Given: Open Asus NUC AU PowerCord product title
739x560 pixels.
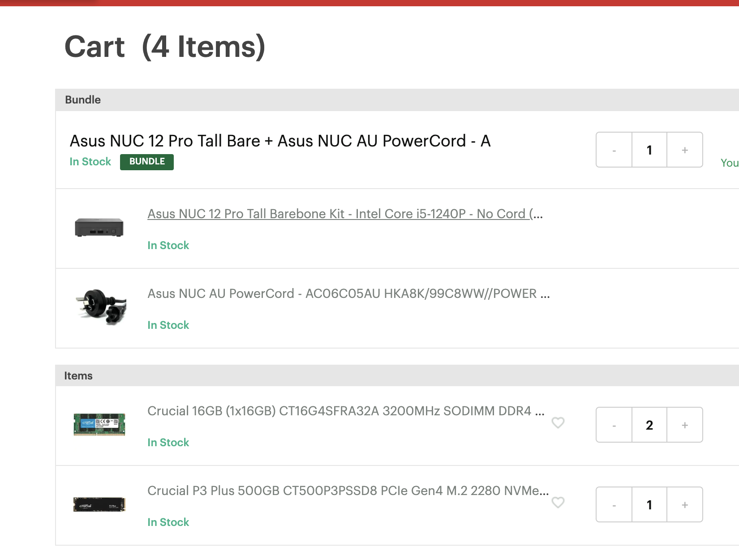Looking at the screenshot, I should (348, 293).
